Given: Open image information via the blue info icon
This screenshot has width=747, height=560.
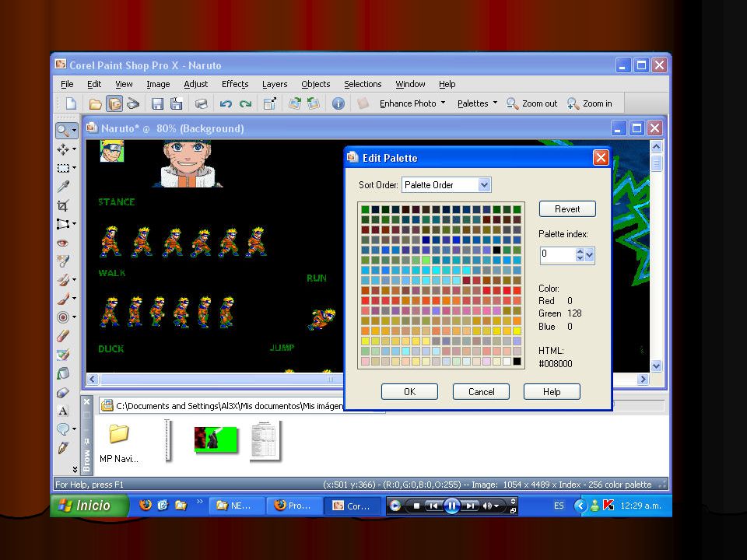Looking at the screenshot, I should 338,103.
